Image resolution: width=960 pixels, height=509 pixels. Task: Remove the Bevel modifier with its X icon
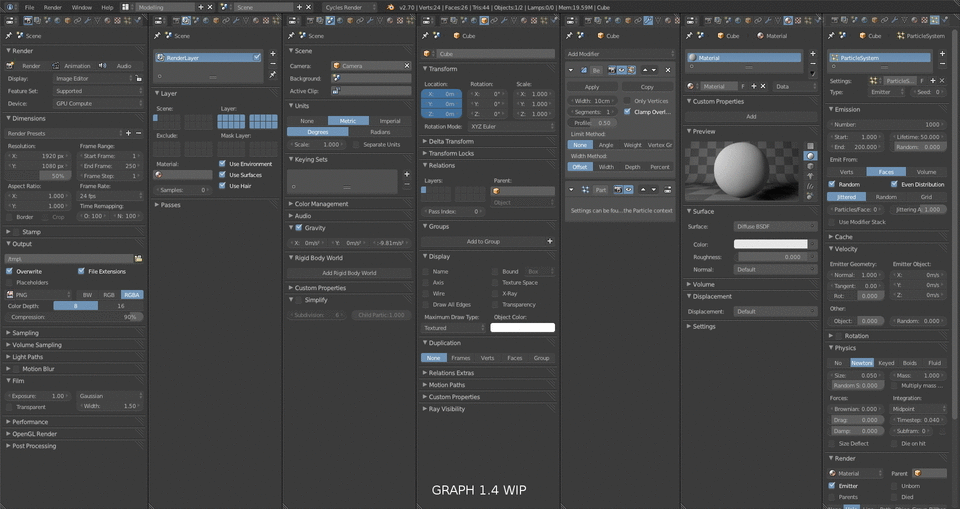pyautogui.click(x=668, y=70)
